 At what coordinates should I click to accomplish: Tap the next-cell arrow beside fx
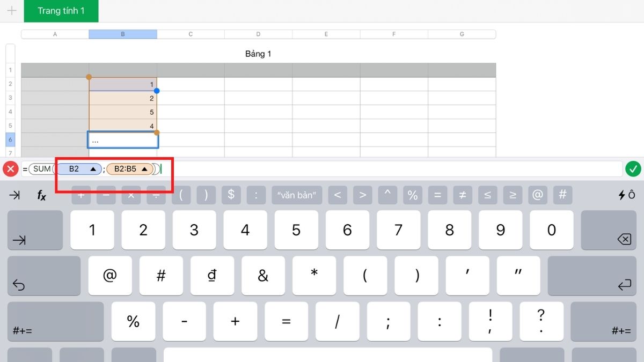coord(15,195)
